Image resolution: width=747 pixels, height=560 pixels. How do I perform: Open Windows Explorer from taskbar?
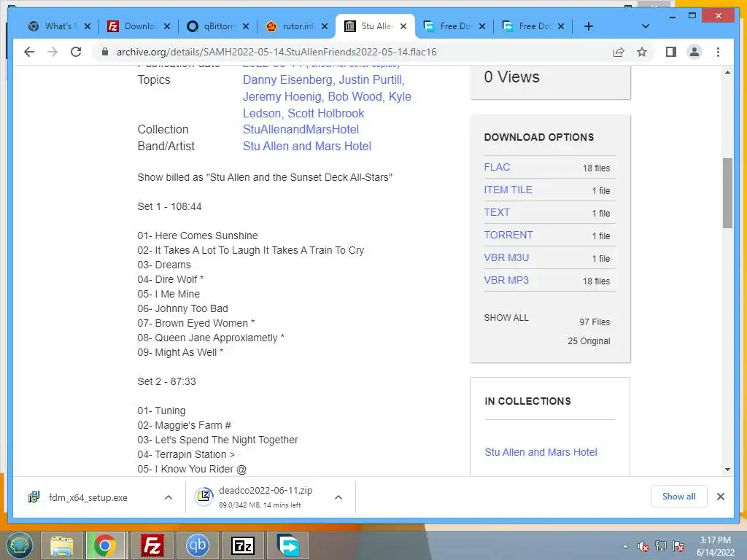point(62,545)
